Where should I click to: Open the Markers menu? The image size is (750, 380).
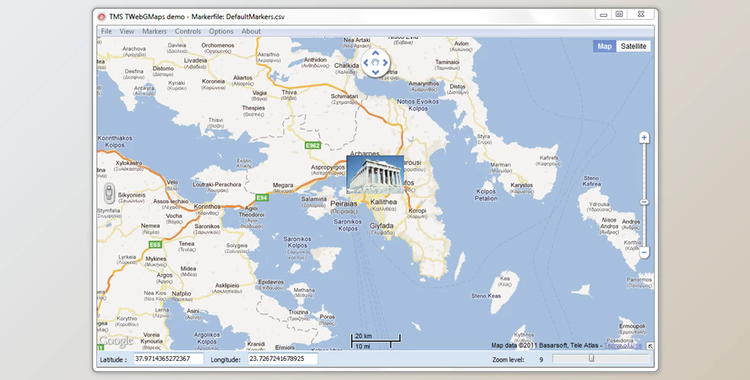click(154, 31)
